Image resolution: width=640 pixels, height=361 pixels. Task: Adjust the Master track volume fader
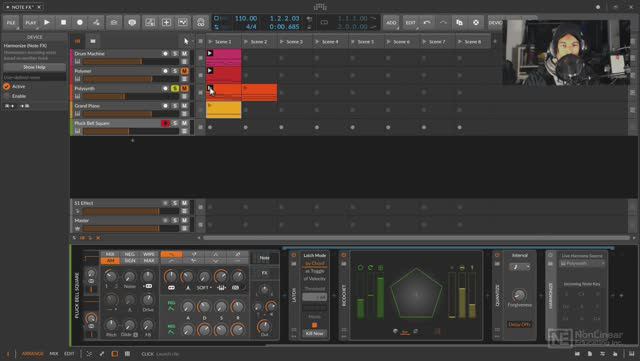[x=131, y=229]
